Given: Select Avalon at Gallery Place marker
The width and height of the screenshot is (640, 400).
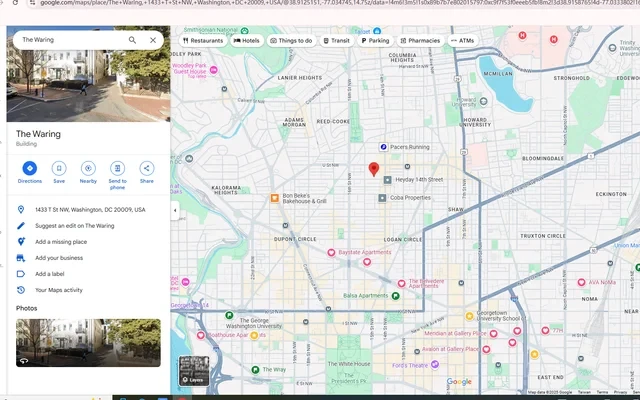Looking at the screenshot, I should click(x=486, y=349).
